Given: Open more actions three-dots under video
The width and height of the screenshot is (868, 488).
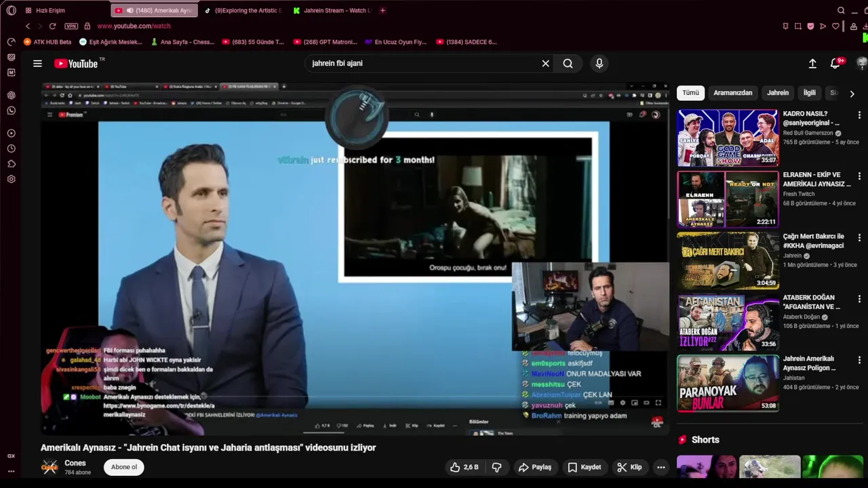Looking at the screenshot, I should (x=661, y=467).
